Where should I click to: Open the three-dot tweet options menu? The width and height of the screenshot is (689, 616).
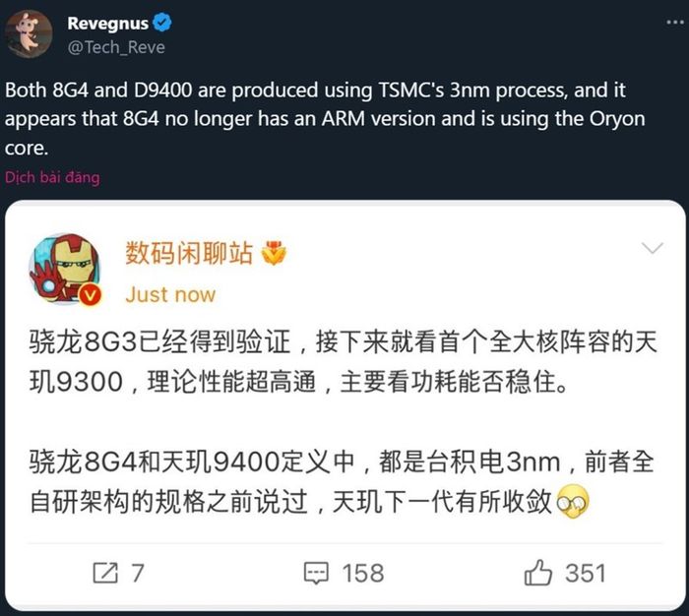pyautogui.click(x=674, y=23)
